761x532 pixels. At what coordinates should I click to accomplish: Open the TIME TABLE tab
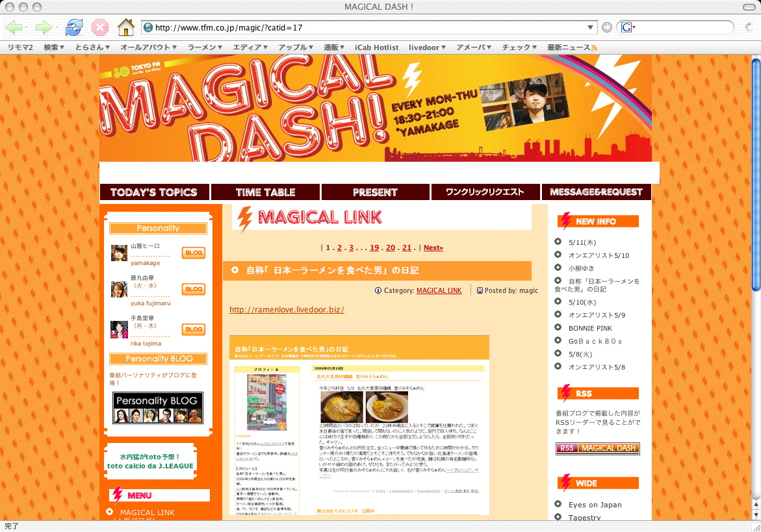pos(266,192)
